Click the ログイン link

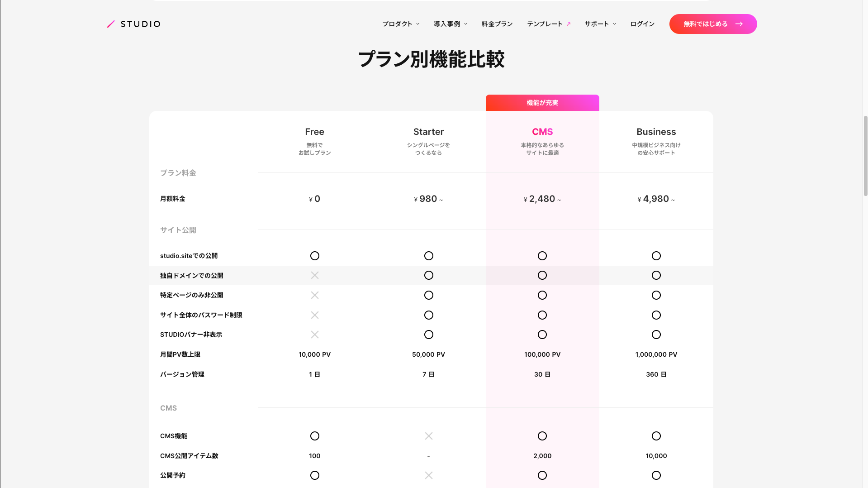click(x=642, y=24)
